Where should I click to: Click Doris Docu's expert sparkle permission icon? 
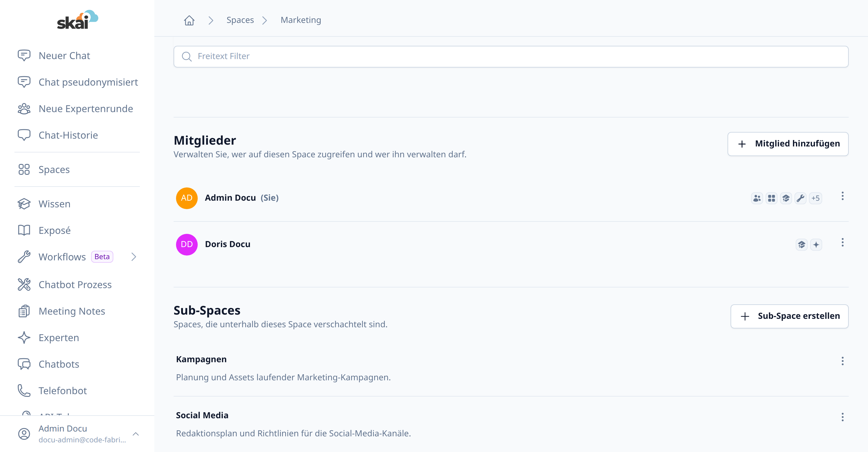tap(816, 244)
